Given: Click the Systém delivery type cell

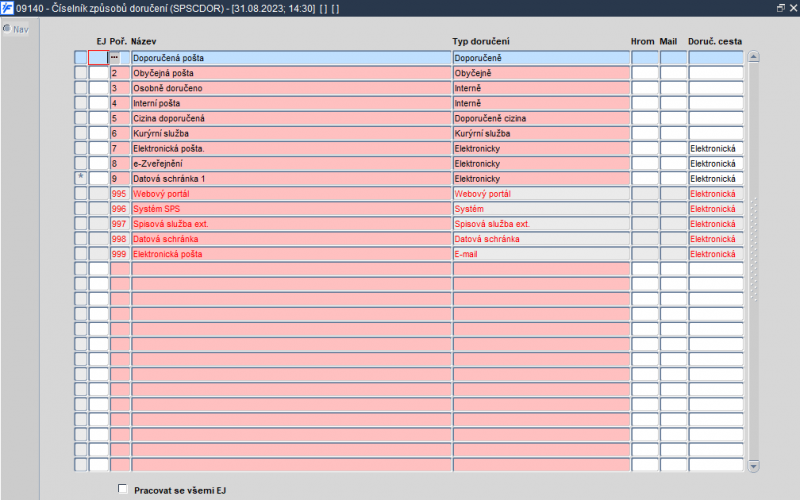Looking at the screenshot, I should (541, 209).
